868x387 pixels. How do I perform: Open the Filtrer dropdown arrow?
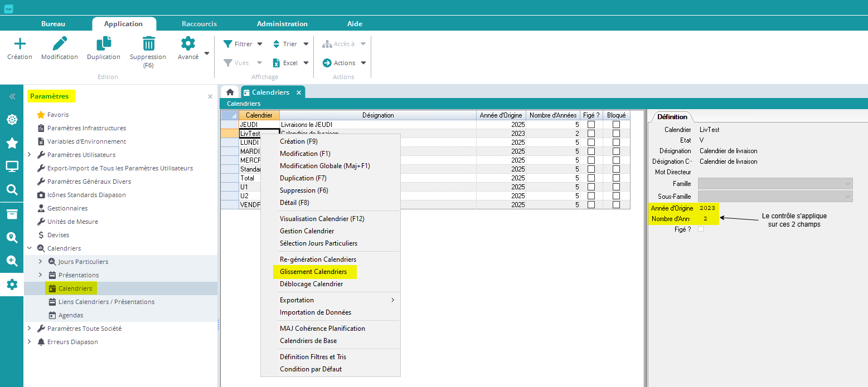(x=260, y=44)
